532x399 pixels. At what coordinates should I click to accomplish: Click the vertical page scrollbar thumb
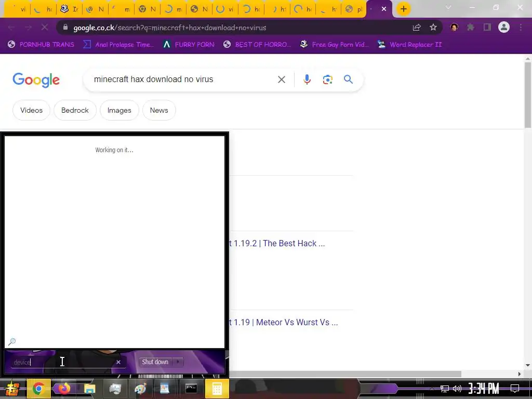pyautogui.click(x=528, y=95)
